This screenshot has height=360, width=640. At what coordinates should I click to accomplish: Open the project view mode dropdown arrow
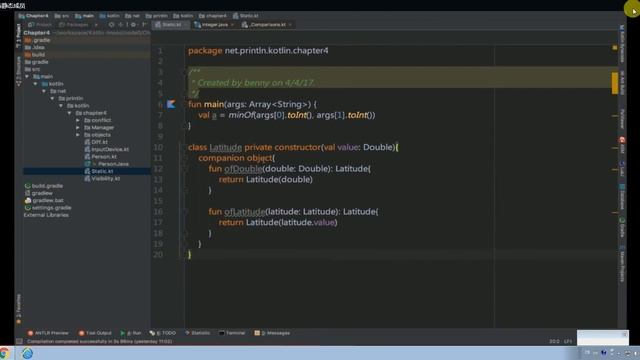click(96, 25)
